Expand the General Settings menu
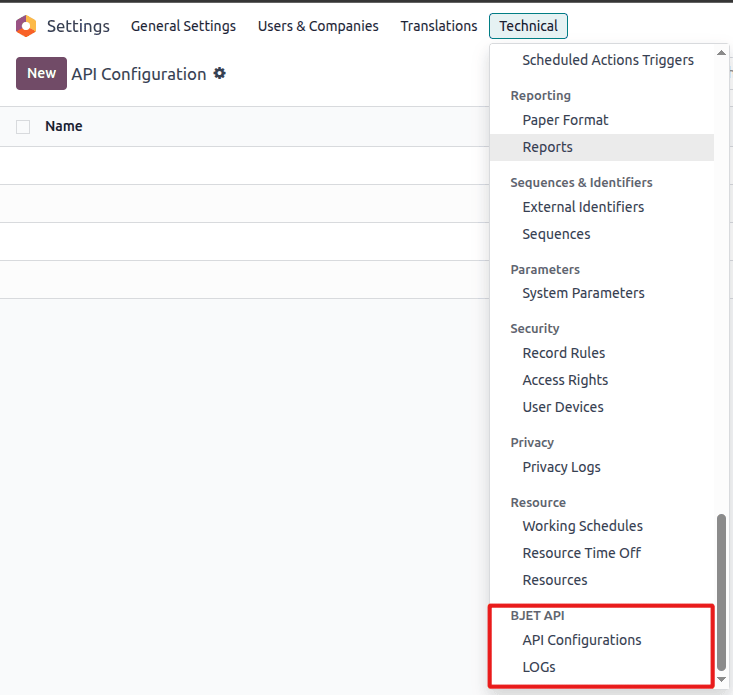 tap(183, 26)
